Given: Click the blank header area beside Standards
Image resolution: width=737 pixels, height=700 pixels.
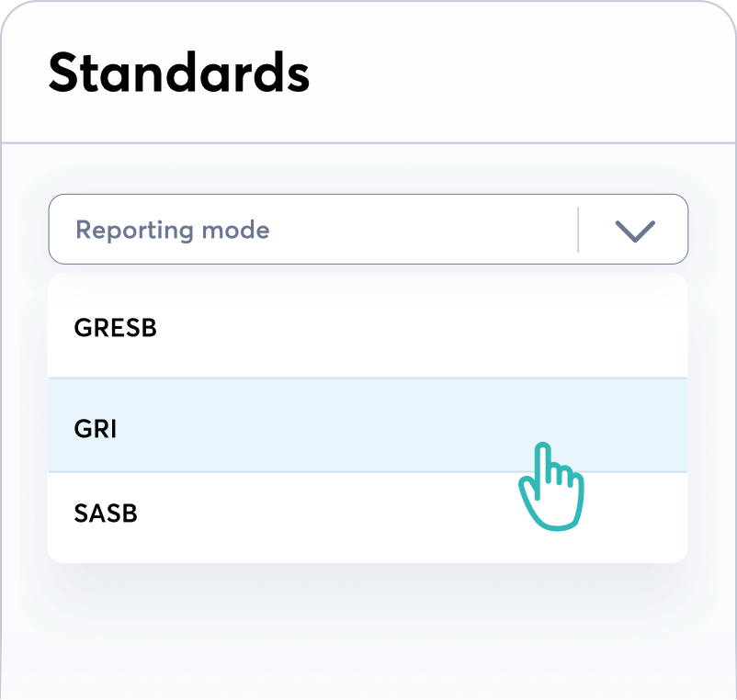Looking at the screenshot, I should coord(524,73).
